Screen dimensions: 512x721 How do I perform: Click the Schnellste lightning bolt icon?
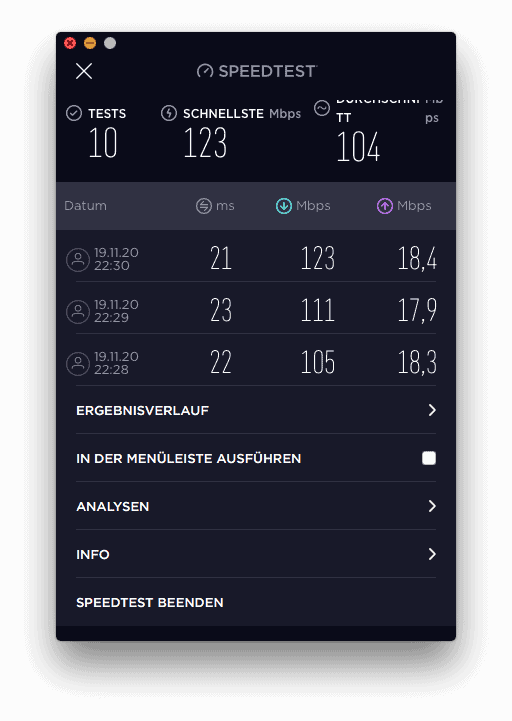point(169,113)
